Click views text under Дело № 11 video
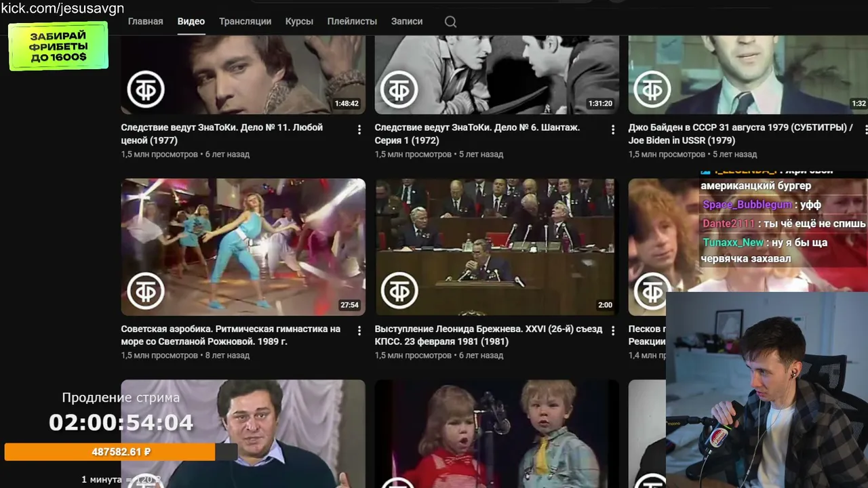 [185, 155]
